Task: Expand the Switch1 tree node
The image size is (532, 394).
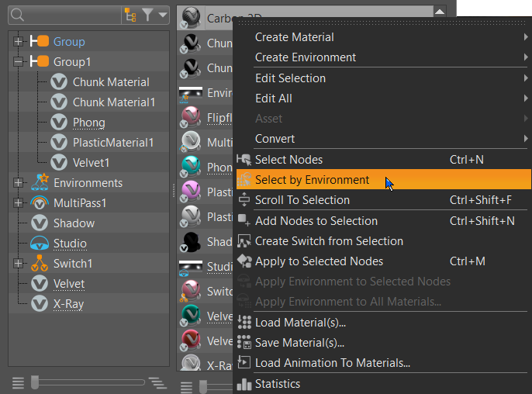Action: 18,264
